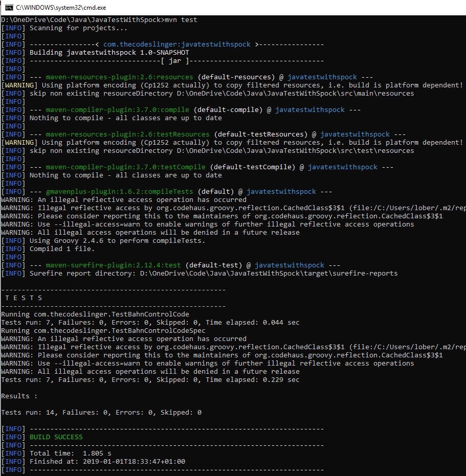Click test result line with 0.044 sec
466x476 pixels.
(150, 323)
